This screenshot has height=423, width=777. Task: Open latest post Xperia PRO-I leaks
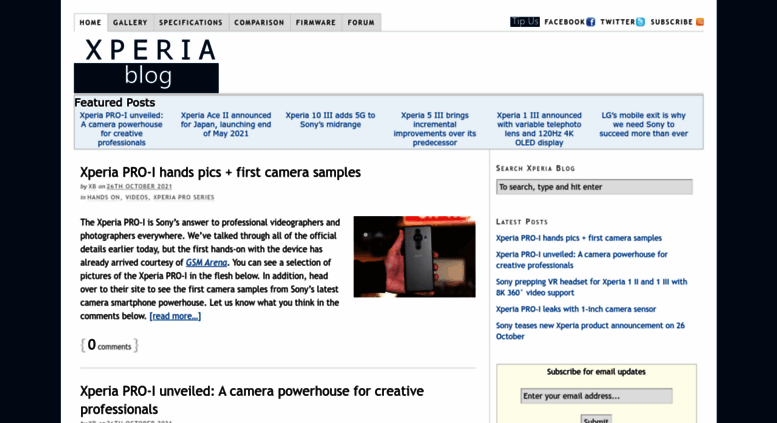tap(576, 309)
